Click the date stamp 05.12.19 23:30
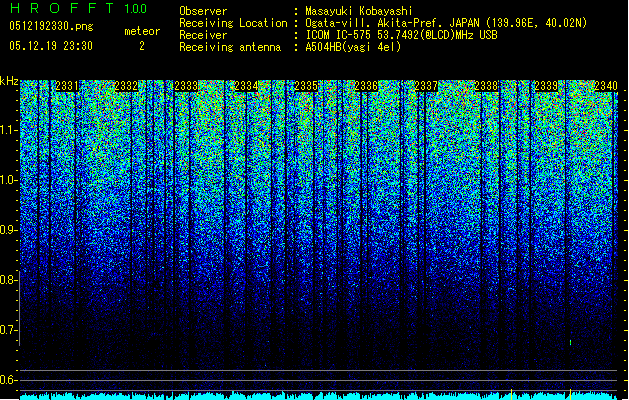 [x=51, y=46]
